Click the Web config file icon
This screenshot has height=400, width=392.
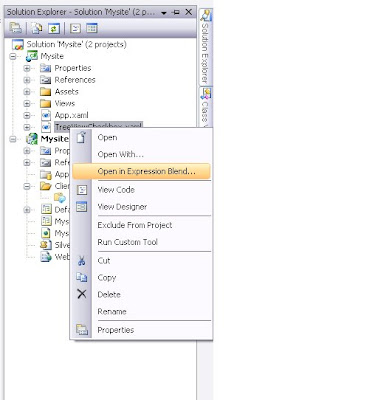tap(46, 257)
